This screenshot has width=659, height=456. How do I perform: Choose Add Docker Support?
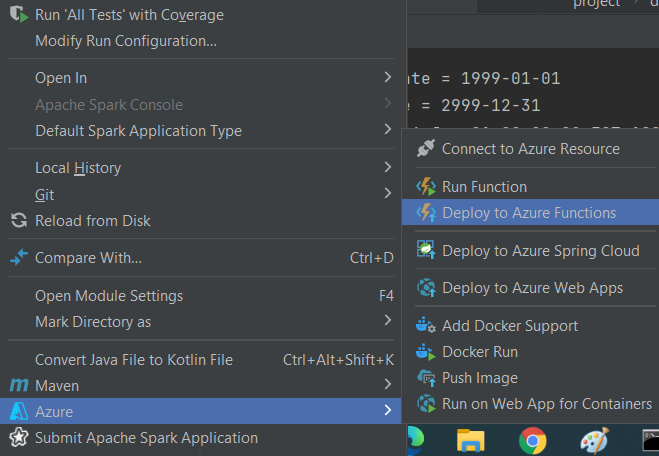coord(530,325)
